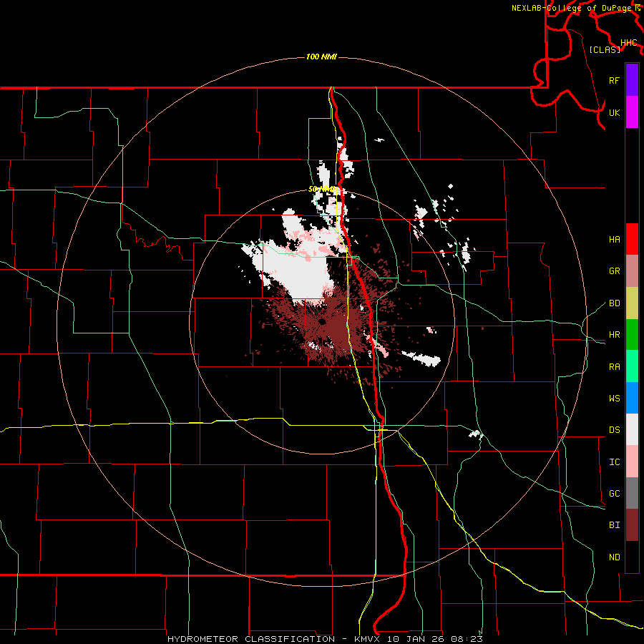Click the 'RF' legend label

click(x=614, y=80)
